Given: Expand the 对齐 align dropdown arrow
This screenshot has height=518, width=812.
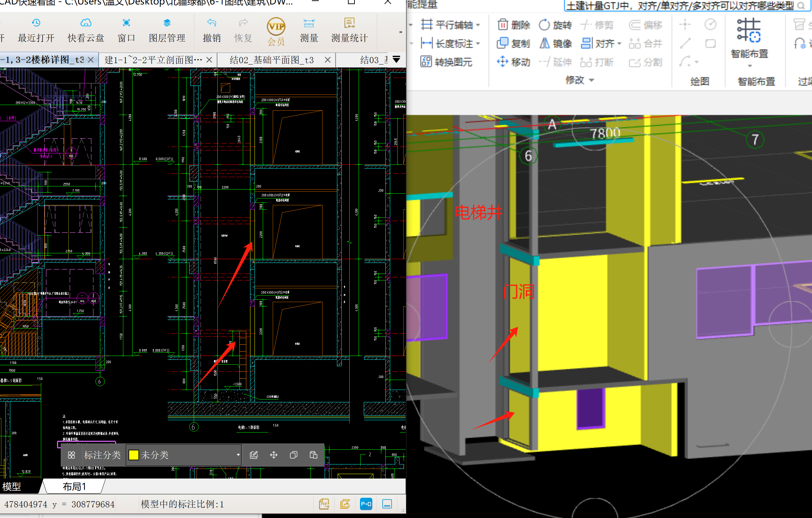Looking at the screenshot, I should tap(620, 44).
